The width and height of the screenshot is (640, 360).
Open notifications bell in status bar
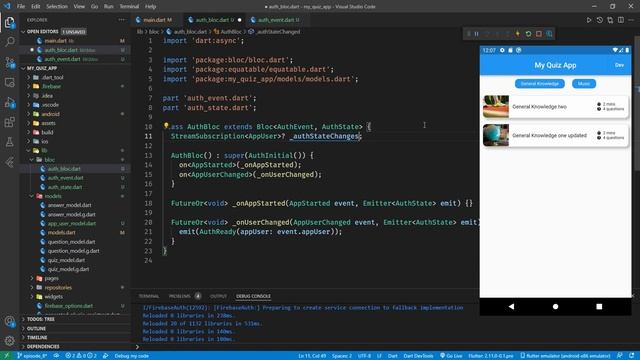coord(631,356)
